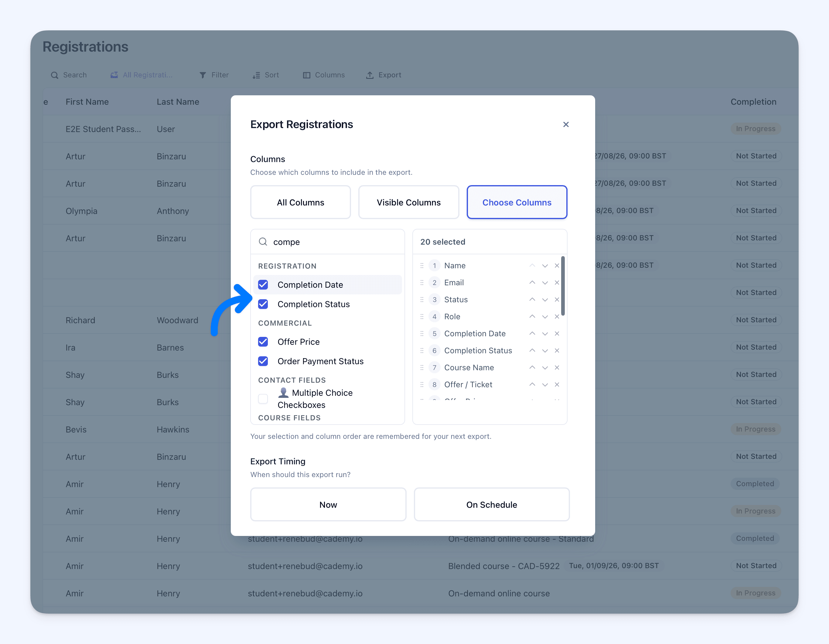Grab the drag handle for Email
Screen dimensions: 829x644
click(422, 283)
